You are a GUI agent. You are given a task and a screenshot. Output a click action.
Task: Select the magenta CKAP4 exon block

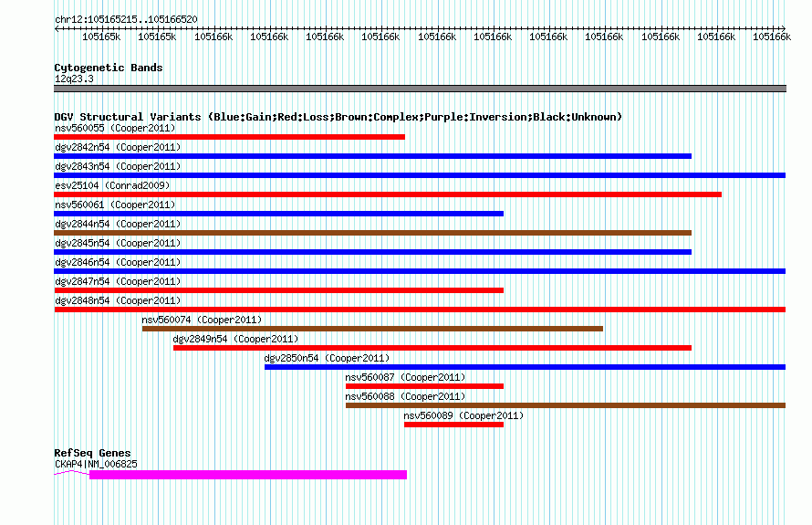(248, 475)
